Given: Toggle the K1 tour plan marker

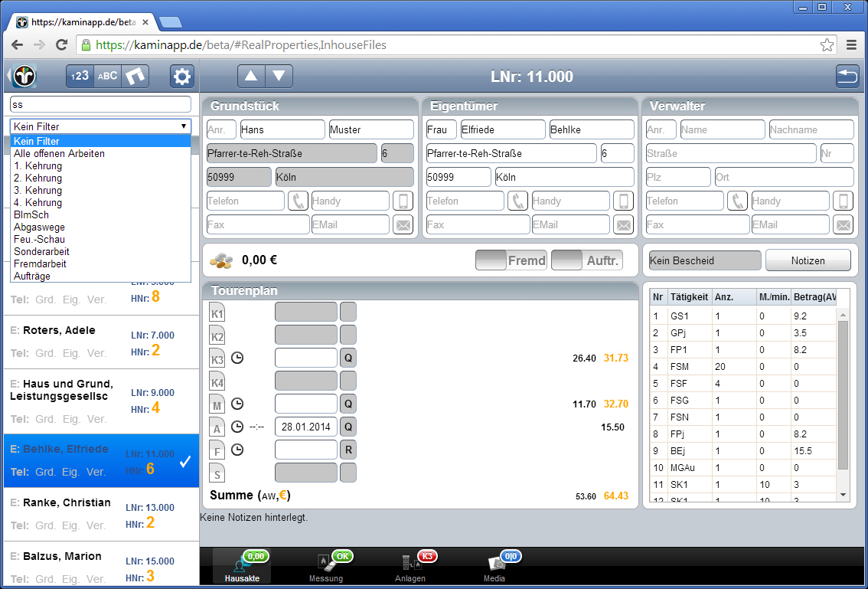Looking at the screenshot, I should coord(217,312).
